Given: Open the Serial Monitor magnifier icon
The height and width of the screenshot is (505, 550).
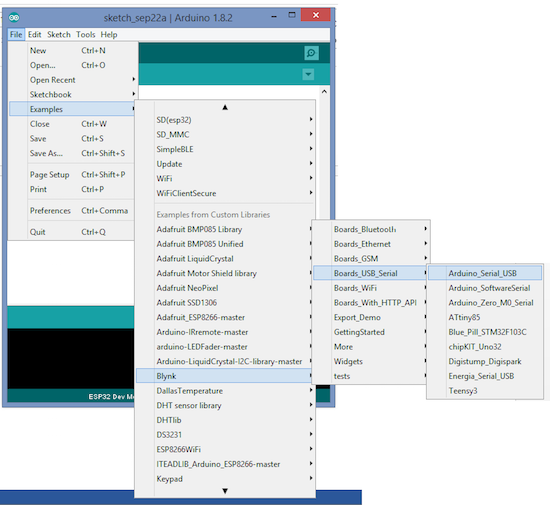Looking at the screenshot, I should tap(311, 53).
